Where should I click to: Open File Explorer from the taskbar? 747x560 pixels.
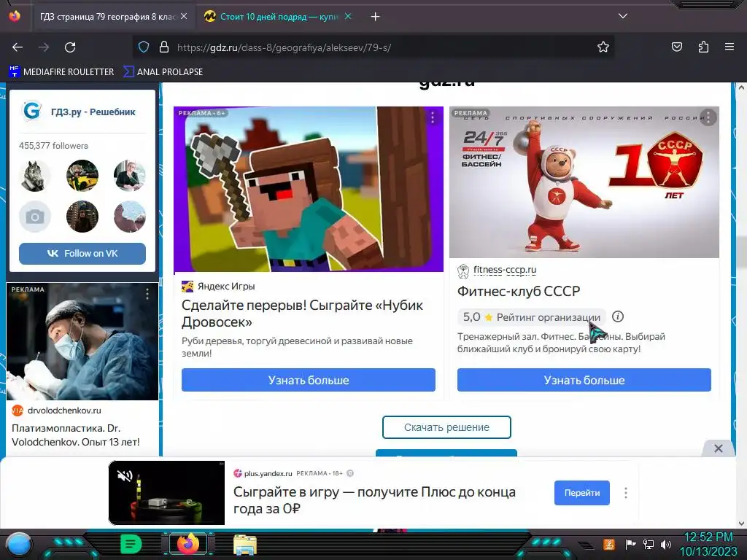(245, 545)
